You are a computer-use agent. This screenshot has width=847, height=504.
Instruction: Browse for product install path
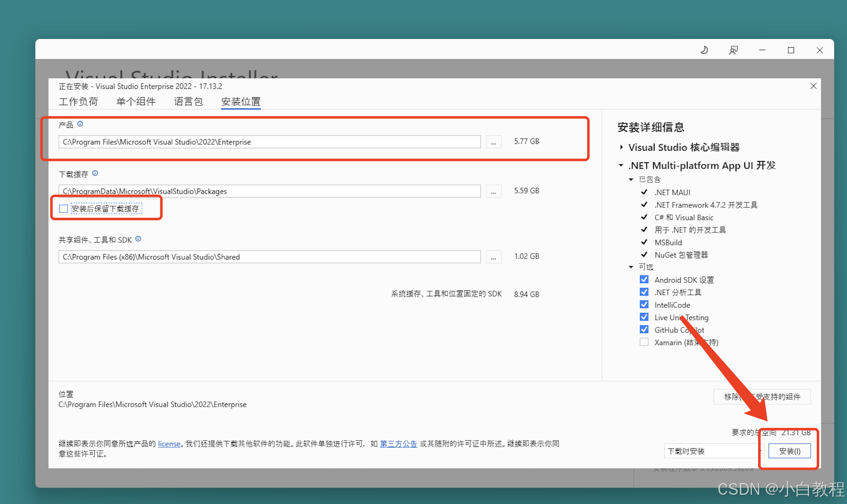click(493, 142)
